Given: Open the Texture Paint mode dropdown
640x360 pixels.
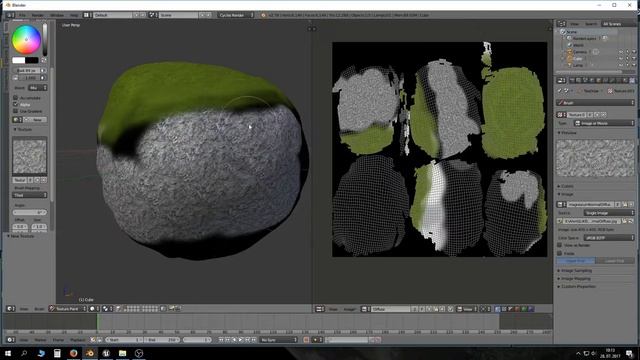Looking at the screenshot, I should (67, 309).
